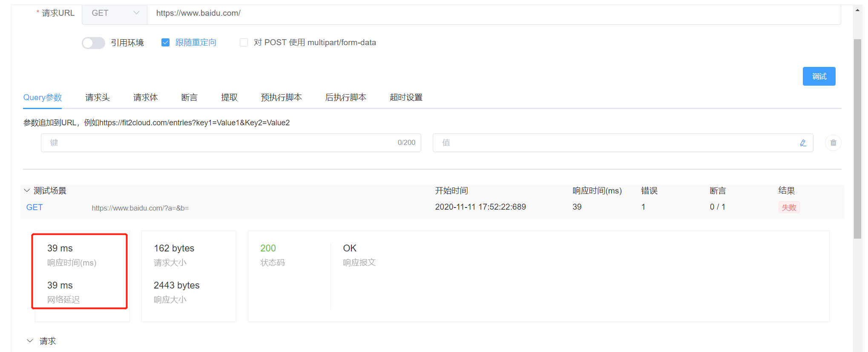Click the GET link in results row

34,208
